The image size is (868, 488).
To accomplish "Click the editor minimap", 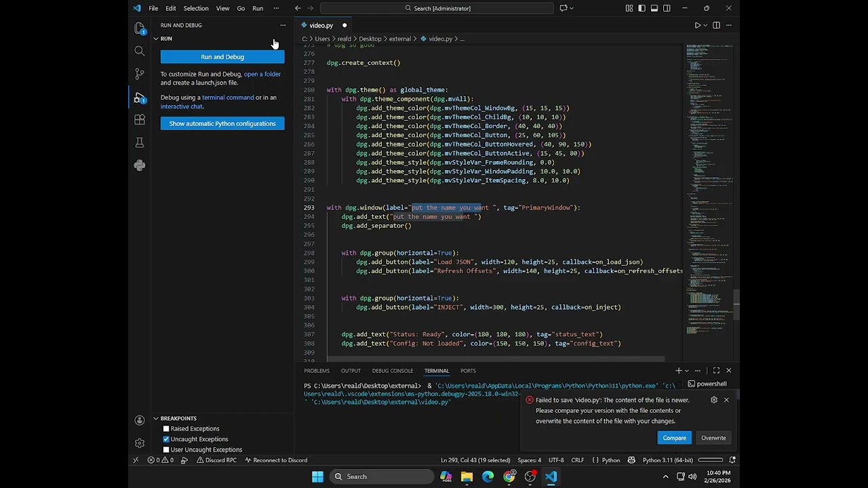I will coord(709,190).
